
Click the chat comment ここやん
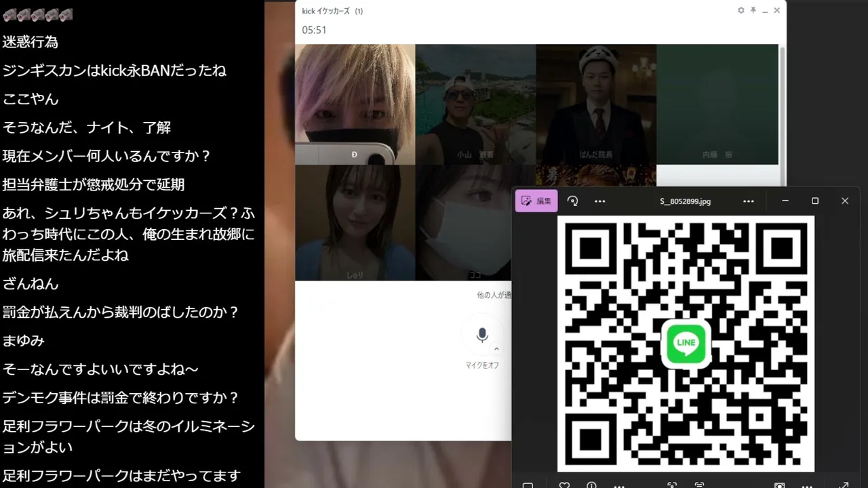31,99
